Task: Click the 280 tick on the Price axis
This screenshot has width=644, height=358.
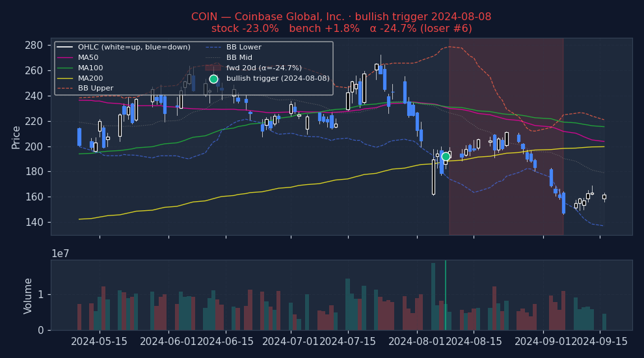Action: [x=35, y=46]
